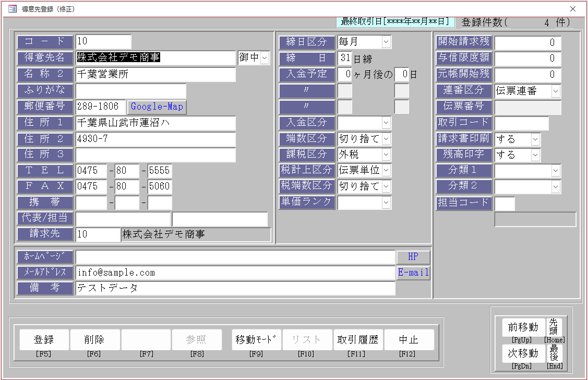Click the disabled リスト [F10] button

307,340
